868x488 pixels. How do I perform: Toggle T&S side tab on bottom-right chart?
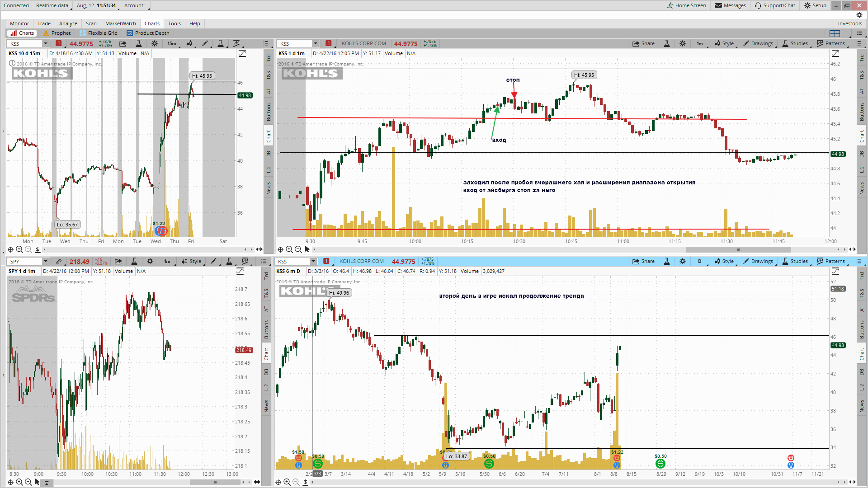coord(862,293)
